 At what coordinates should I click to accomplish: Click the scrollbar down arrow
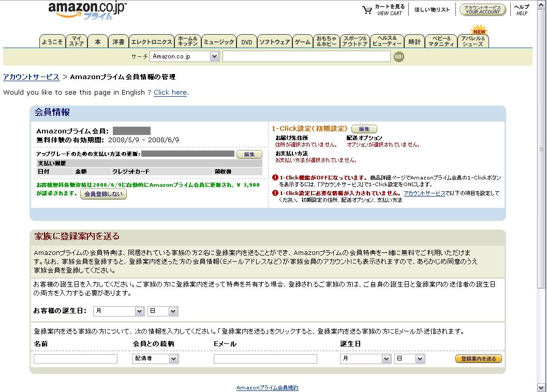(541, 387)
